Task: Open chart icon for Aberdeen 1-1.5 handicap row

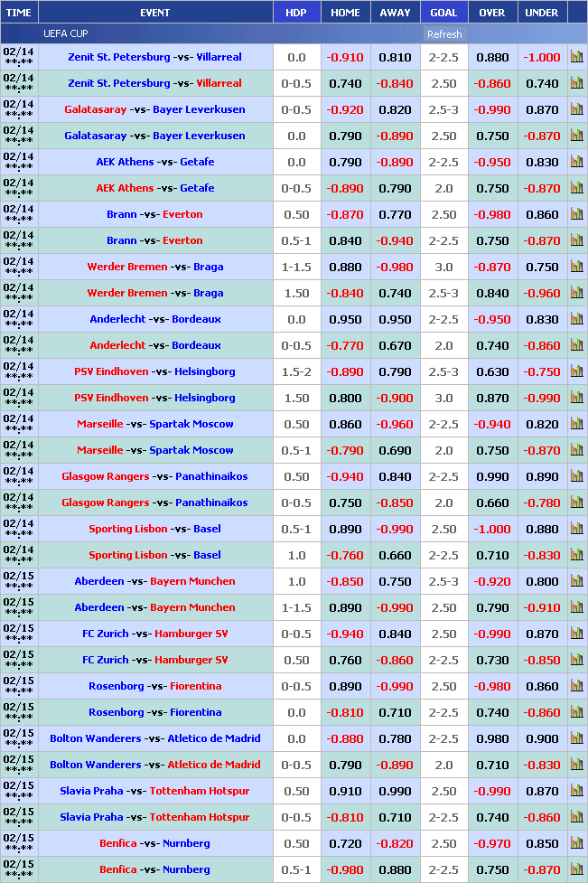Action: tap(576, 606)
